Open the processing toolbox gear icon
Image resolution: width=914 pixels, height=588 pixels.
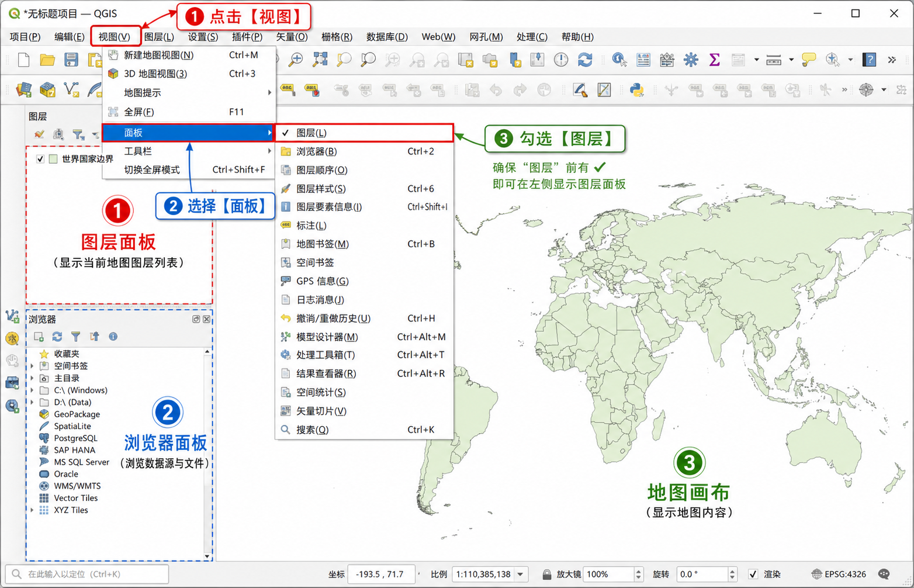[x=691, y=60]
